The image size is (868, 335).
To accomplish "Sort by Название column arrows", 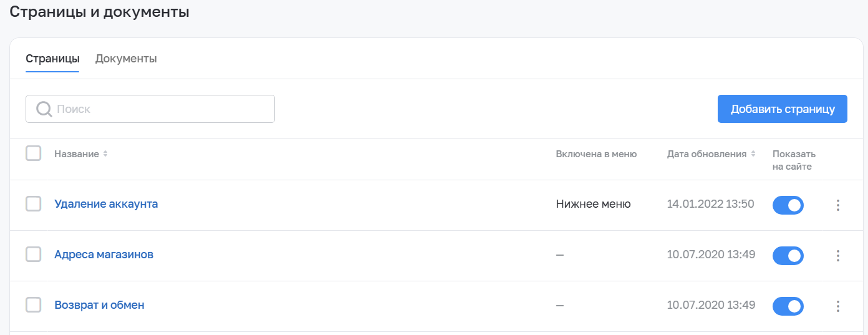I will (x=105, y=154).
